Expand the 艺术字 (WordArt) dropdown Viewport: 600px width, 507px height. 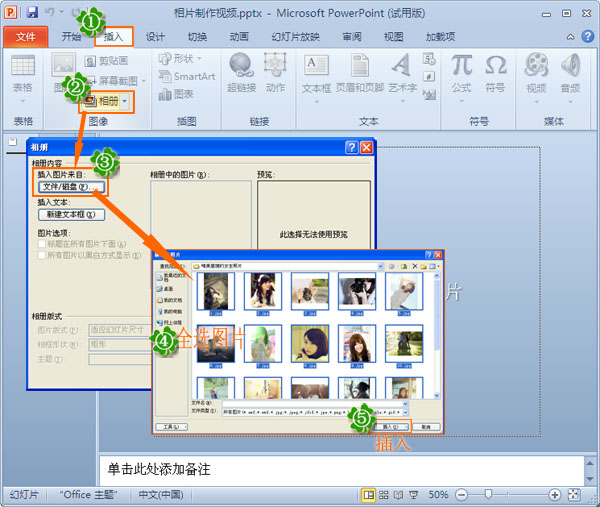tap(403, 101)
